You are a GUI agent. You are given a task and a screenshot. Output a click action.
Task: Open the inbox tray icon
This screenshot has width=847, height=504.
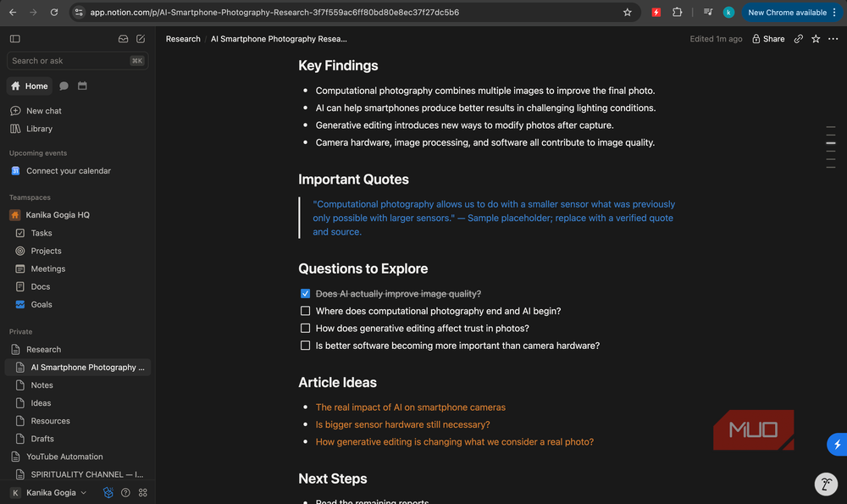123,39
